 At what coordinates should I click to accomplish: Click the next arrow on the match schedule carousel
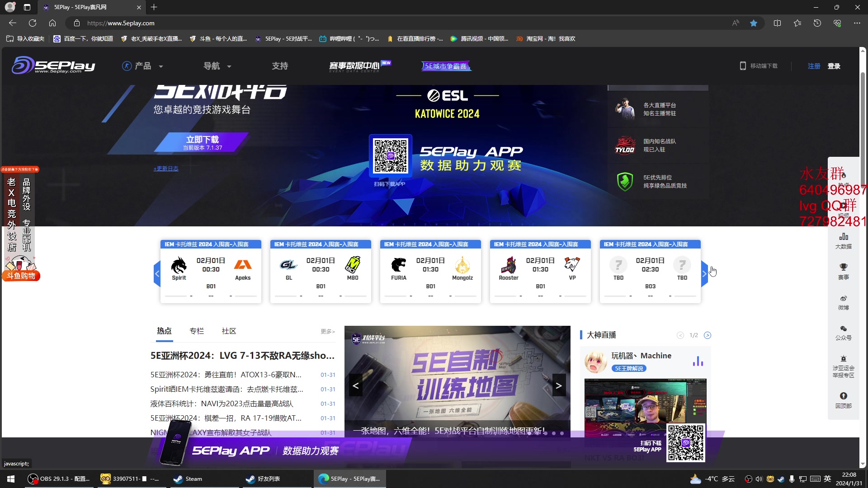point(704,273)
